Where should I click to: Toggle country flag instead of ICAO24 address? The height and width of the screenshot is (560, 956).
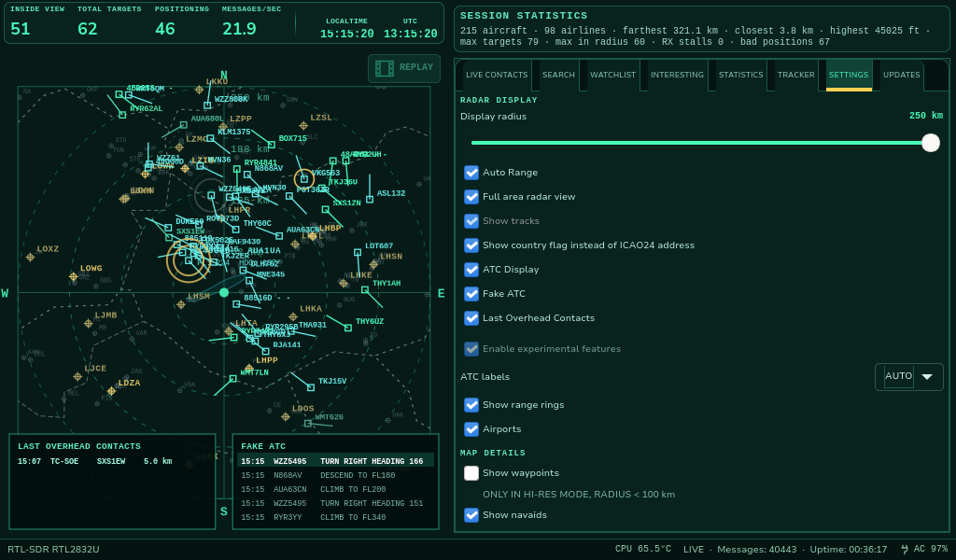point(471,245)
